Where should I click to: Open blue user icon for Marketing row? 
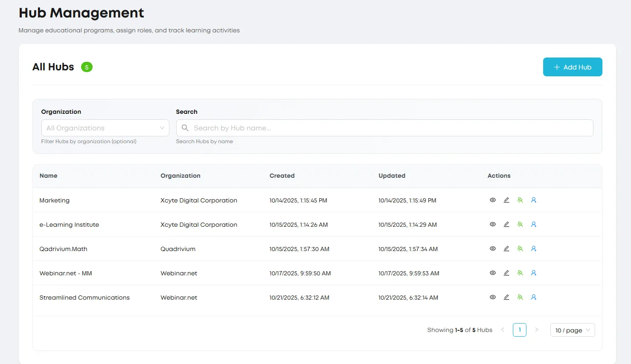(x=534, y=200)
